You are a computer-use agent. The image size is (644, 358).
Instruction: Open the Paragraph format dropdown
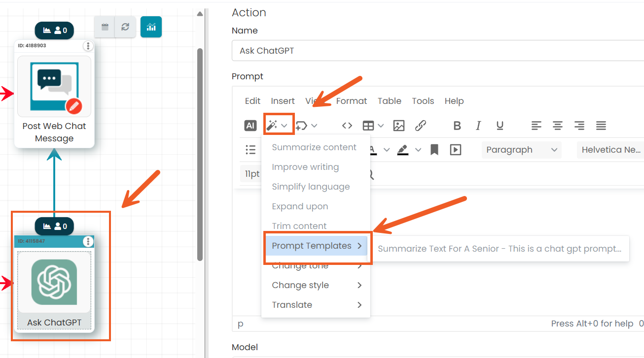[522, 150]
